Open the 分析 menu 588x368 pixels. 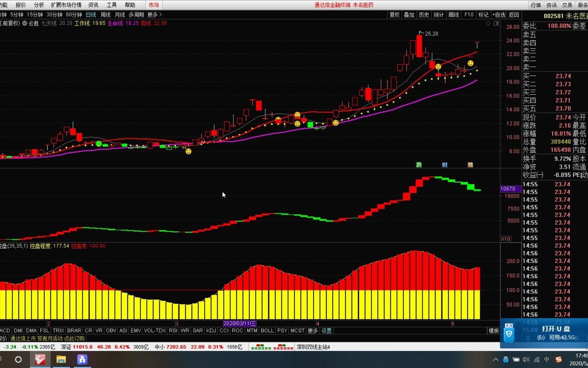point(39,5)
